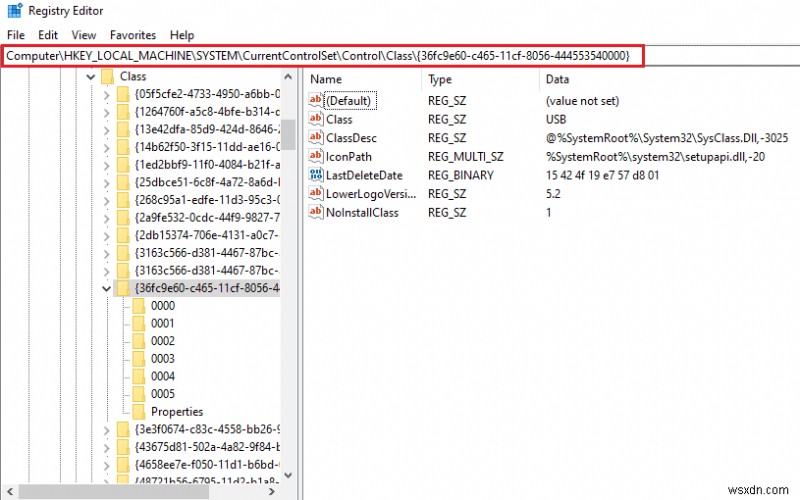Click folder icon of the Properties subkey

coord(139,412)
